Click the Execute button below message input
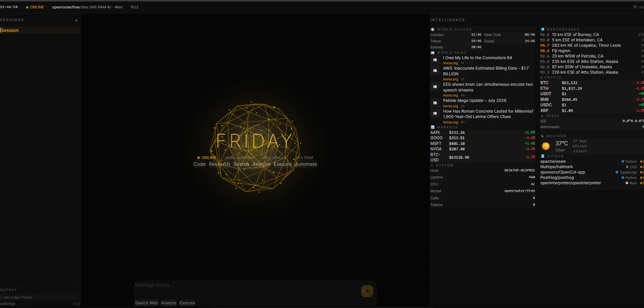The height and width of the screenshot is (308, 644). 187,303
